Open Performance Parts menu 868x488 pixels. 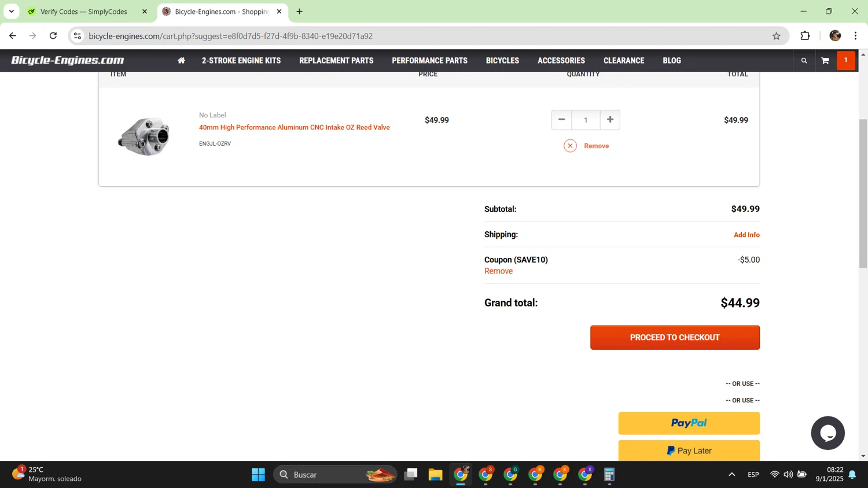pos(429,61)
